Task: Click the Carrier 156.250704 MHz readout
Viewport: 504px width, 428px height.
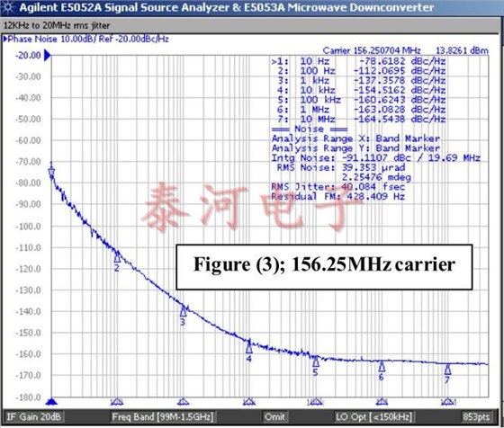Action: pyautogui.click(x=372, y=50)
